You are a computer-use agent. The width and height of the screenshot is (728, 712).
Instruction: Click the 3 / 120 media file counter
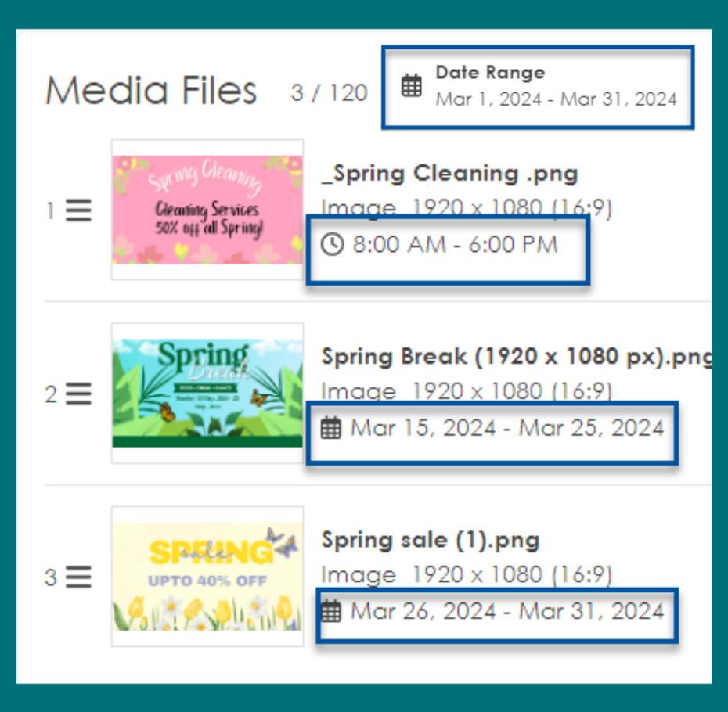[x=329, y=93]
